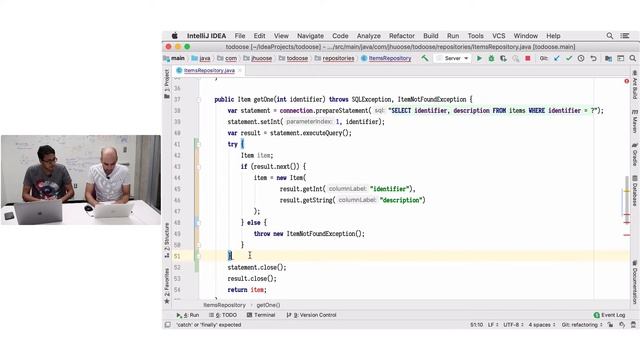This screenshot has width=640, height=360.
Task: Click the SQL string on line 38
Action: (x=494, y=111)
